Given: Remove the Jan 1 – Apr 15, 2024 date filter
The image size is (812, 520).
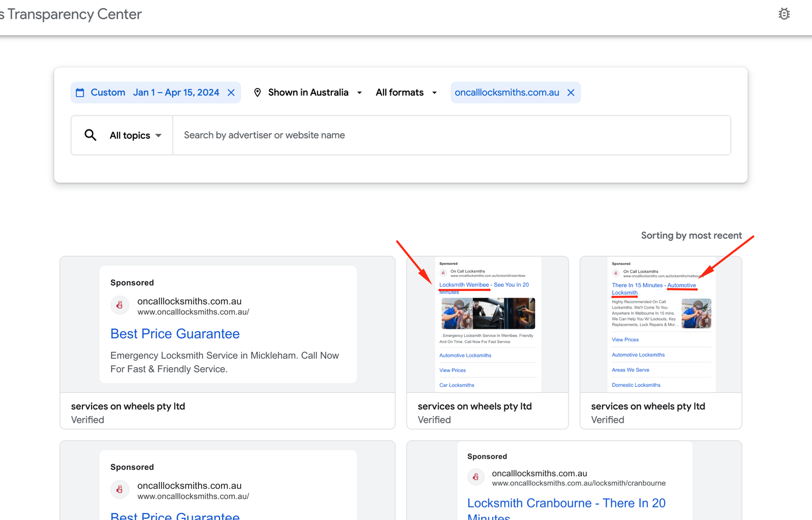Looking at the screenshot, I should 231,93.
